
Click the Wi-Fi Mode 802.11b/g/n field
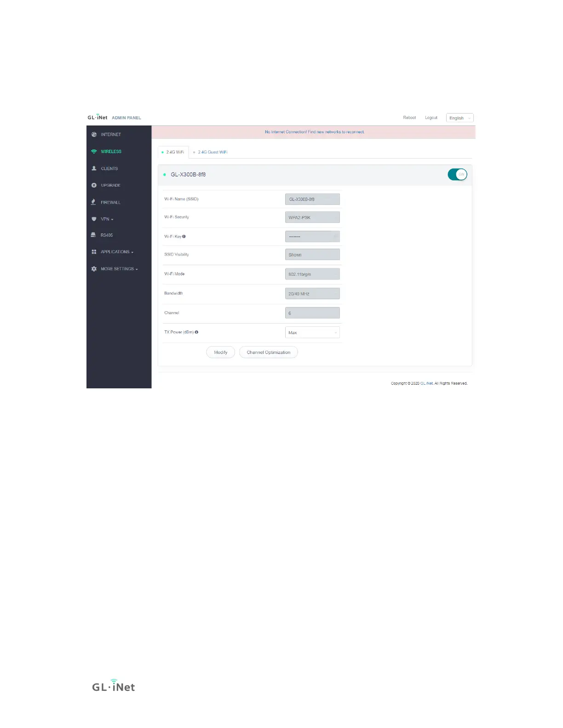coord(312,274)
